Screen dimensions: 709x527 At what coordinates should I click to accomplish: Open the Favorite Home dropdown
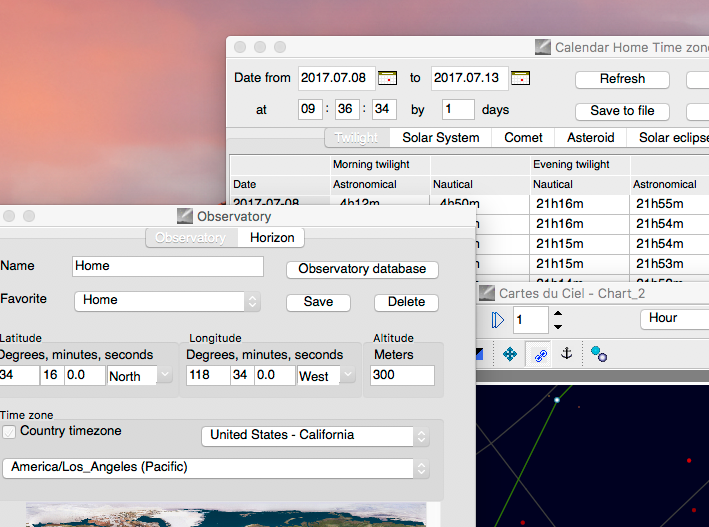coord(167,300)
